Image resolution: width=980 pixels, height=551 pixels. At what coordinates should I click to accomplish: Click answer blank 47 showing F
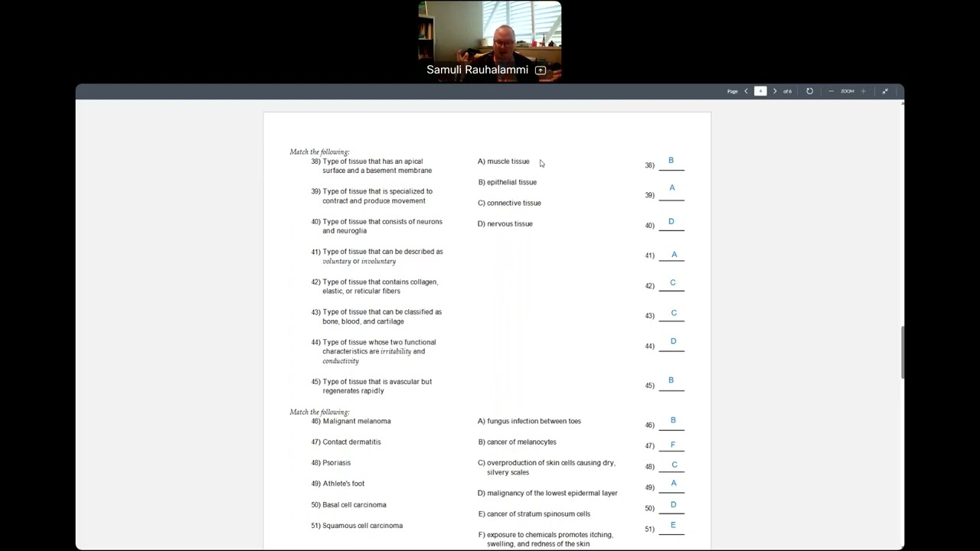point(671,445)
